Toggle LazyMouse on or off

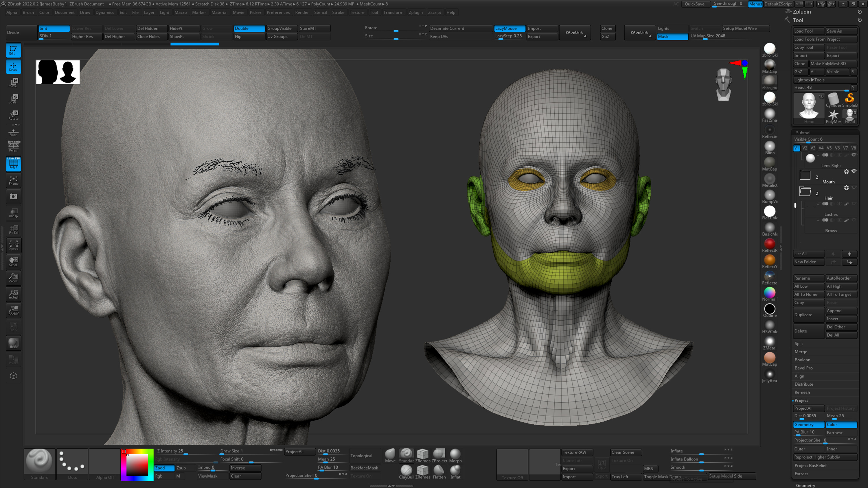(x=509, y=28)
